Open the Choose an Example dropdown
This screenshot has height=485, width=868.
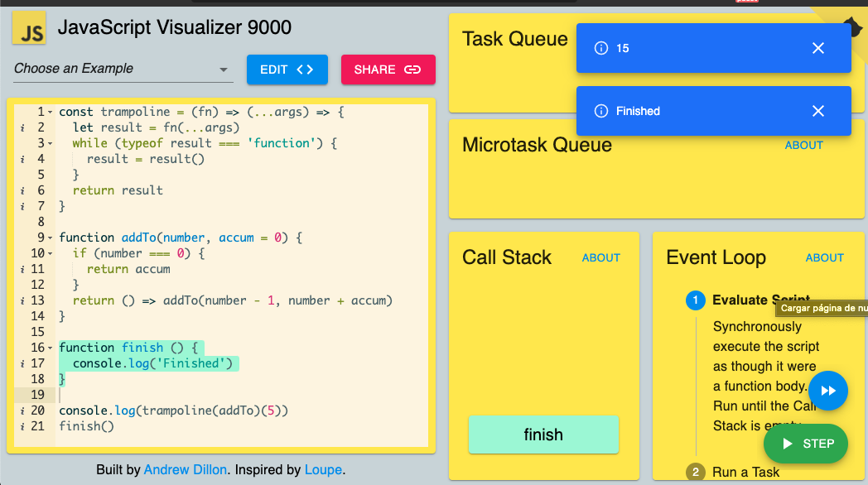(x=123, y=70)
